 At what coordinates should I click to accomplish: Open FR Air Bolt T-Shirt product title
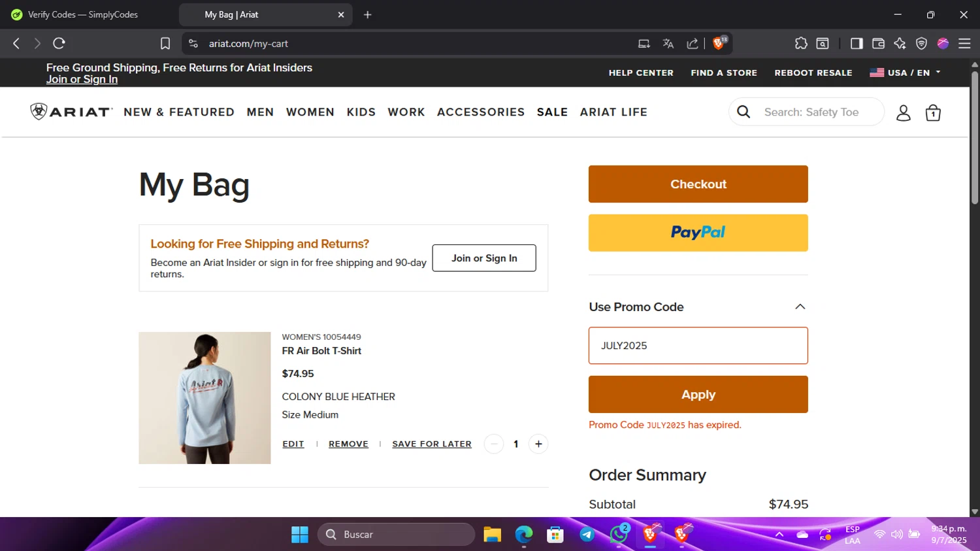321,351
